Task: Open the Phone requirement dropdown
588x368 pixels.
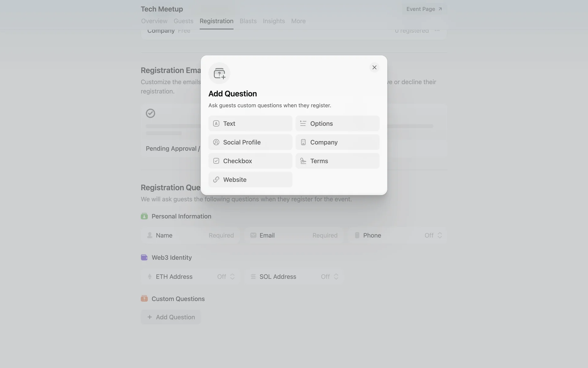Action: click(433, 236)
